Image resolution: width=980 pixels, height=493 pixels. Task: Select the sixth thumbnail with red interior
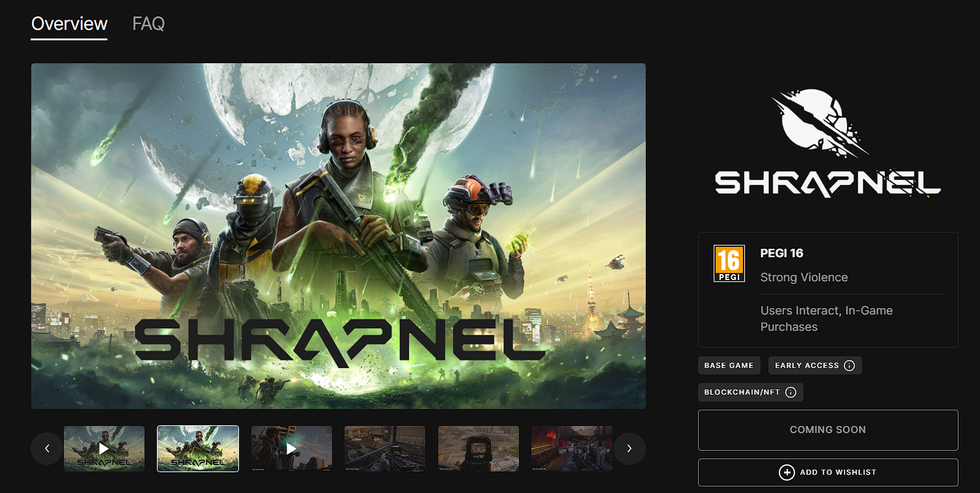[x=572, y=449]
